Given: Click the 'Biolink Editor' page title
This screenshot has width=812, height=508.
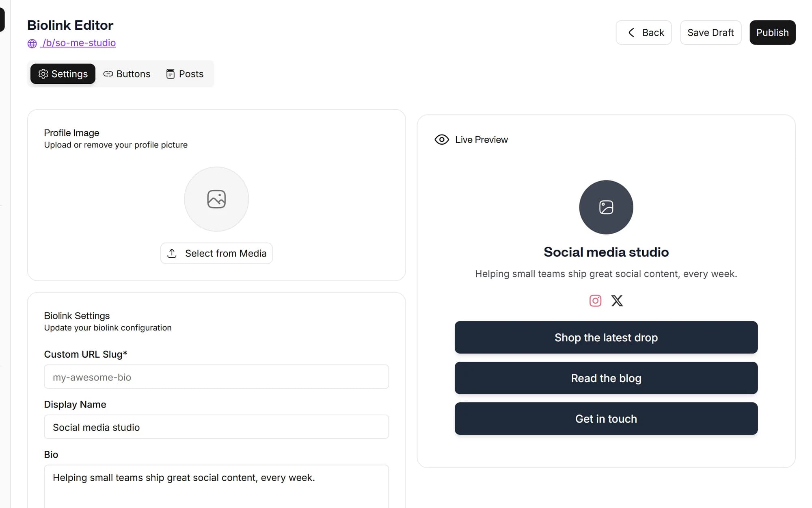Looking at the screenshot, I should tap(70, 25).
